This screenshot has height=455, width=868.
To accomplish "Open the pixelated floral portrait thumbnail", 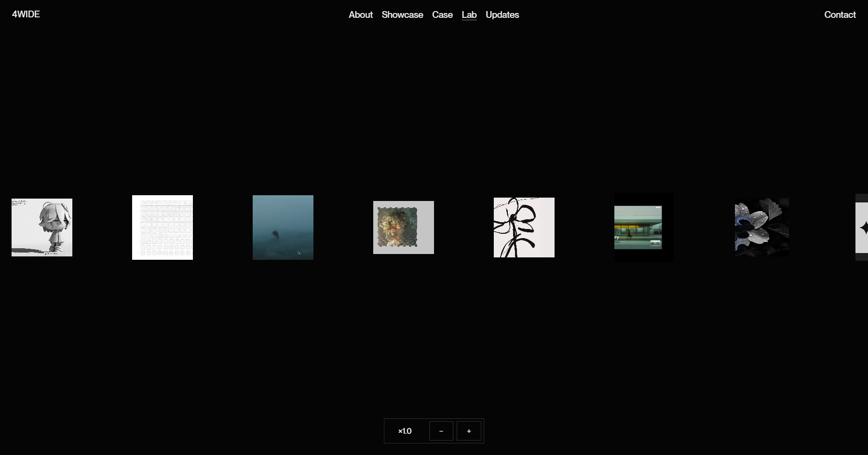I will coord(403,227).
